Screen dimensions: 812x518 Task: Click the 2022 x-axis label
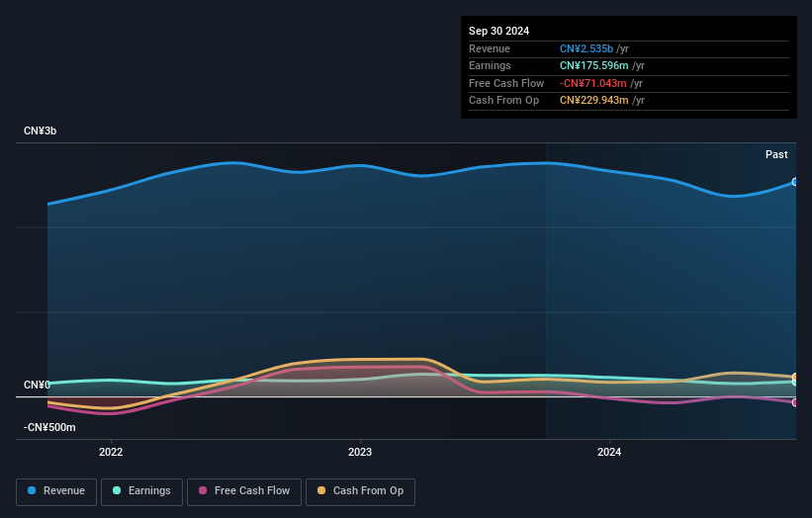[x=111, y=453]
